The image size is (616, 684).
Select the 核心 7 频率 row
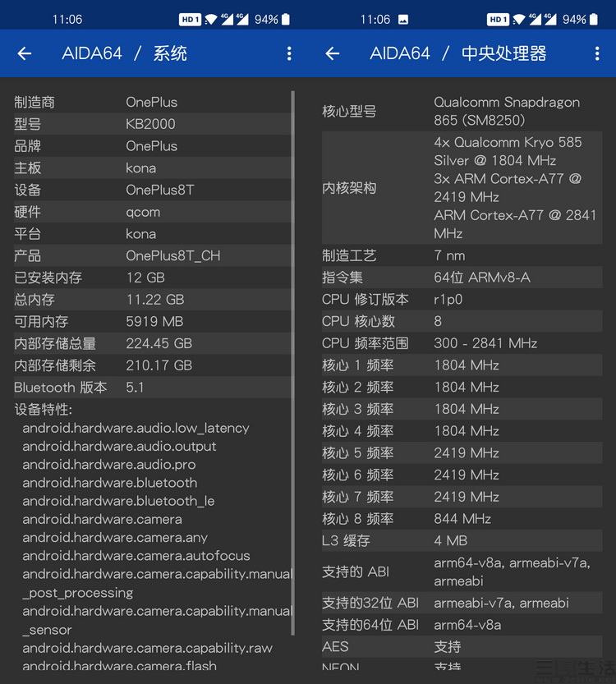(x=462, y=497)
